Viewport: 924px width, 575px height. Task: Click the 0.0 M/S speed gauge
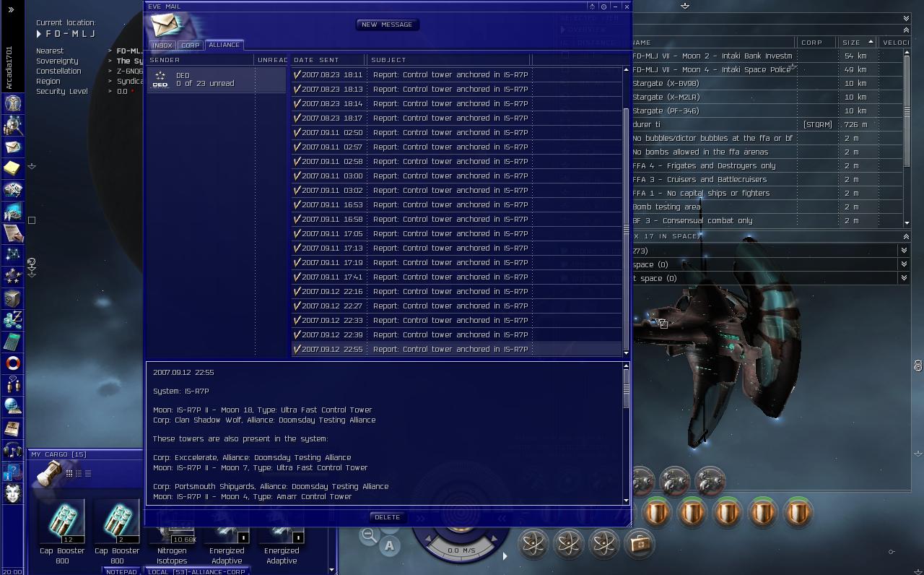click(462, 550)
